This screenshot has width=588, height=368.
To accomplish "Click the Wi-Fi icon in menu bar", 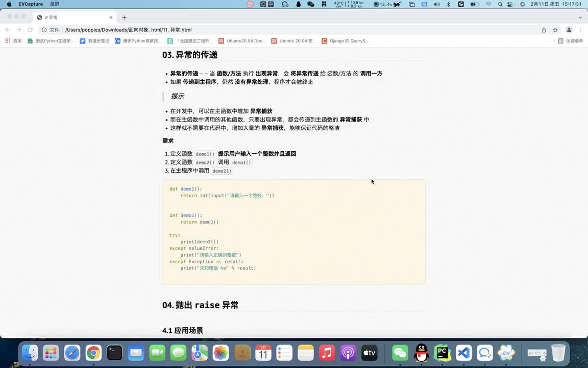I will point(488,4).
